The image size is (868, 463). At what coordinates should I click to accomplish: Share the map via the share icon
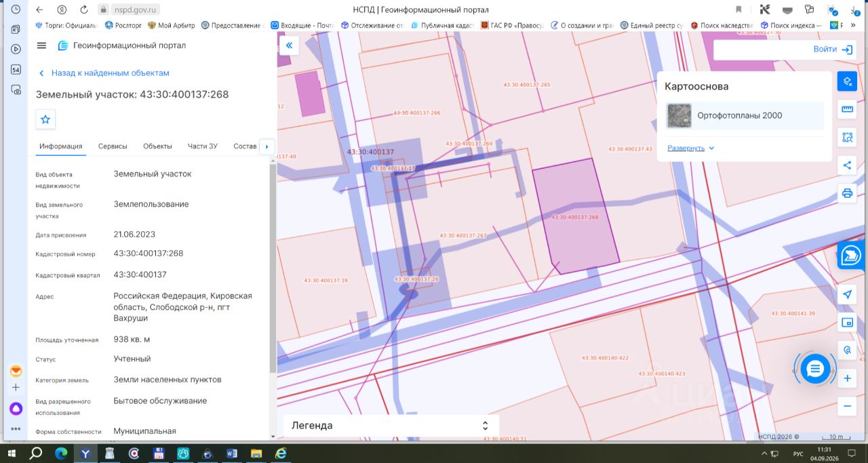pos(847,165)
